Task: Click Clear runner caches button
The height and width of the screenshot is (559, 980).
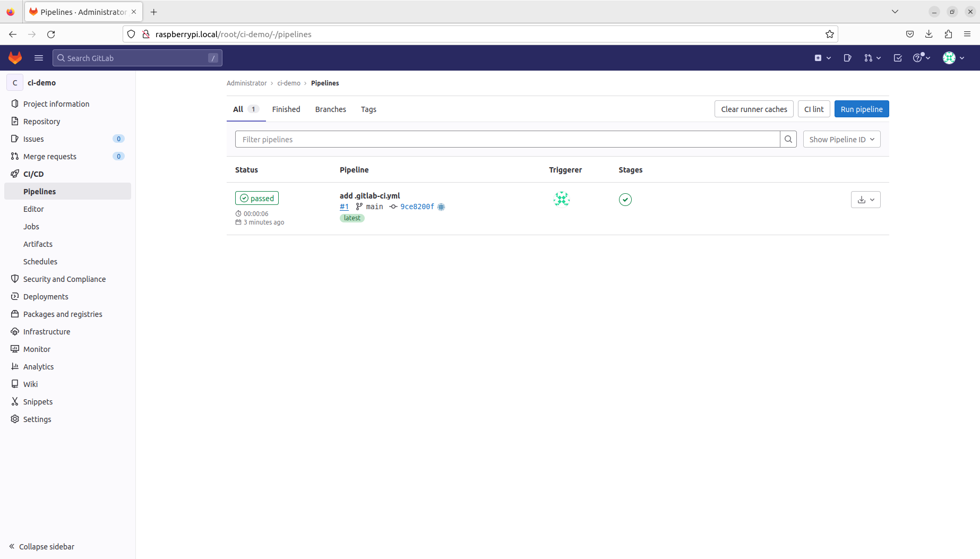Action: click(x=754, y=109)
